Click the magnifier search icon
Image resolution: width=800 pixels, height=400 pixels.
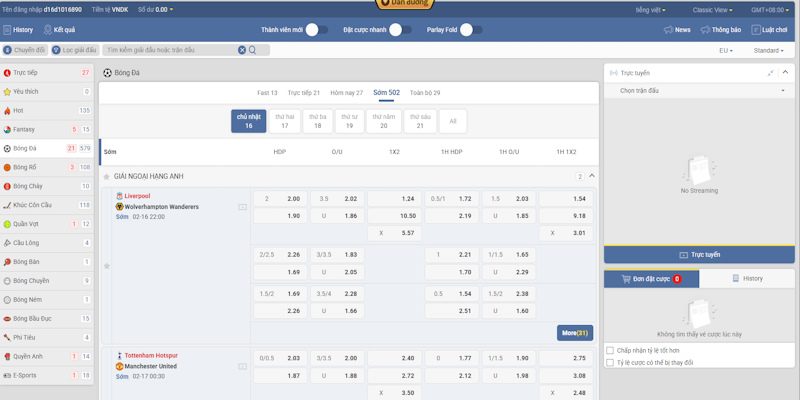point(252,50)
